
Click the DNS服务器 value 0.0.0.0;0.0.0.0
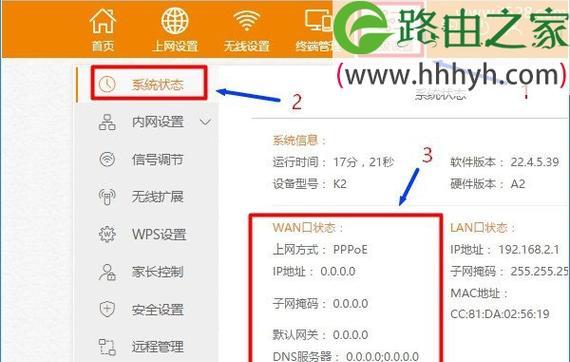coord(382,356)
